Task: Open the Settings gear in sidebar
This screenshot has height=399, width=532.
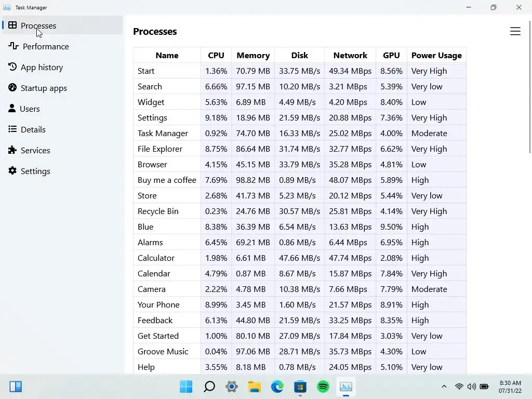Action: point(12,171)
